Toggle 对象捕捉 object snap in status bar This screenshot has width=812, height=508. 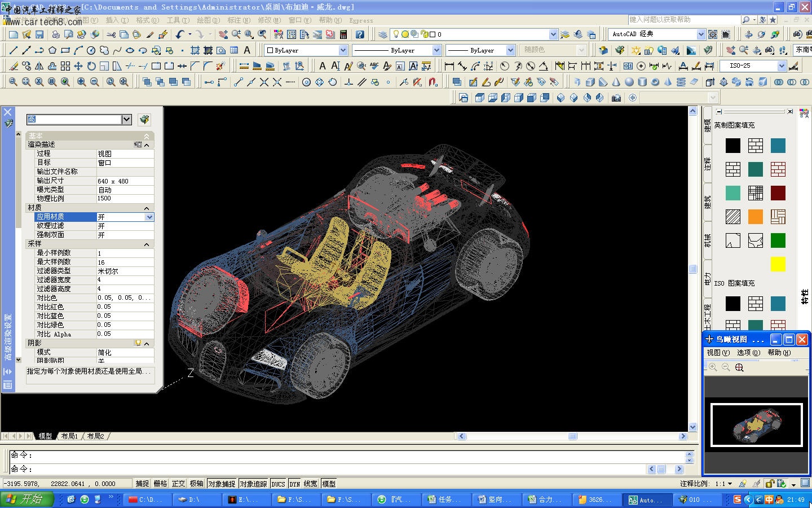coord(222,484)
